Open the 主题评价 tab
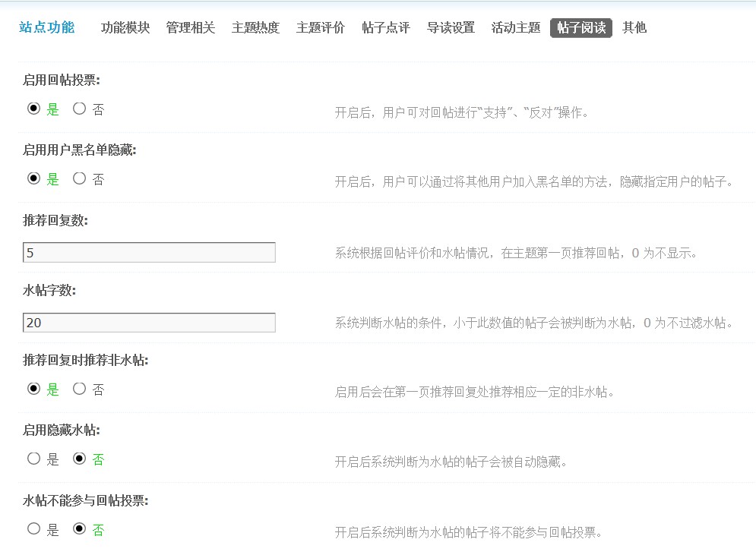 click(320, 27)
